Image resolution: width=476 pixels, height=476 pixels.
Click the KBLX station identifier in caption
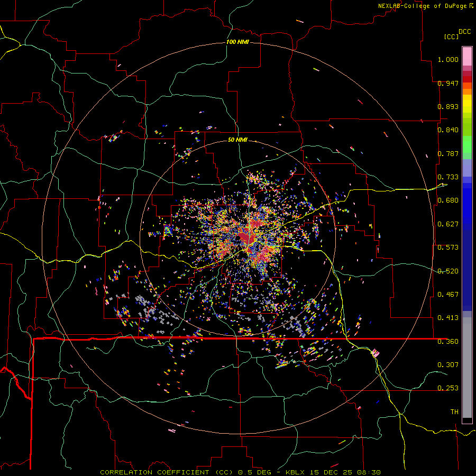296,472
